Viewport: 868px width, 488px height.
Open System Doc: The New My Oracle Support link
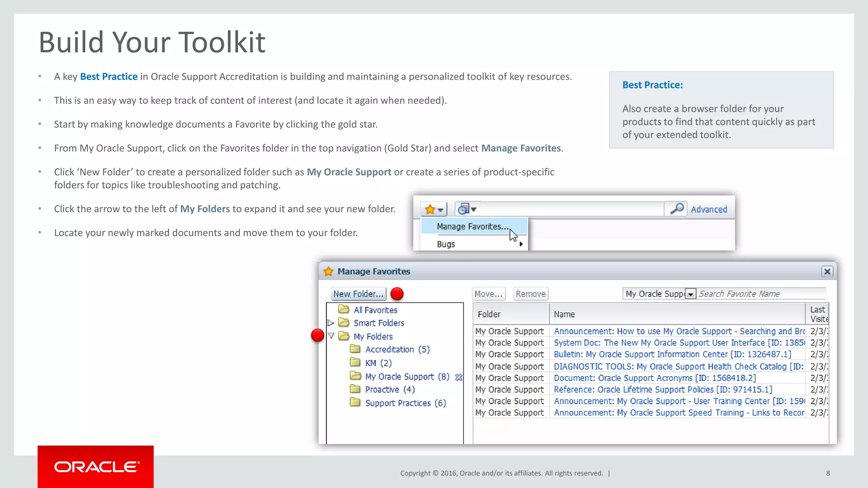coord(679,343)
